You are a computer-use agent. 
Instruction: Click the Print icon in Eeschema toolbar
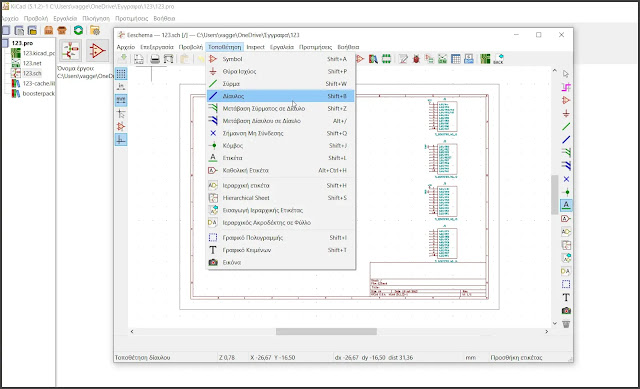pyautogui.click(x=155, y=59)
